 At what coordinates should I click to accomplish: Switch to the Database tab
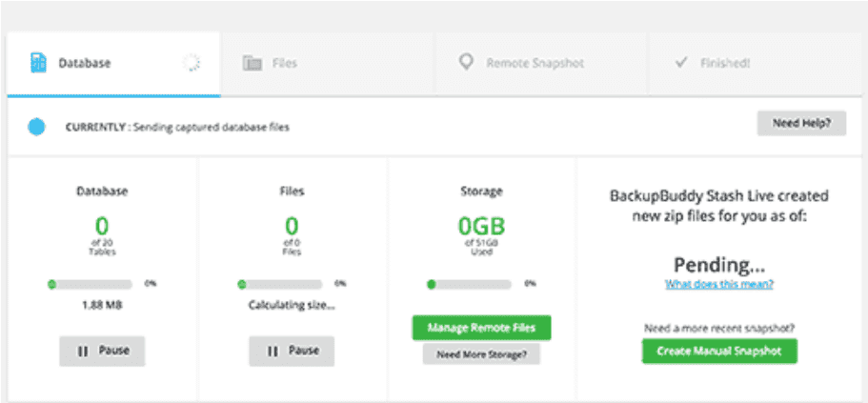113,63
